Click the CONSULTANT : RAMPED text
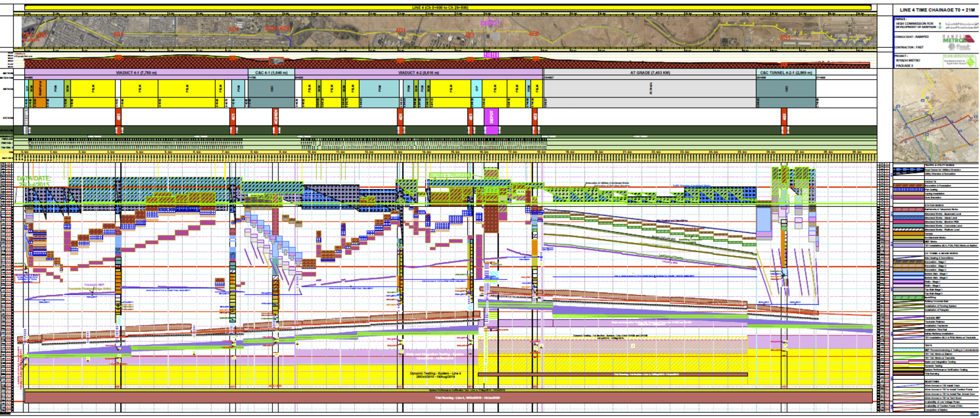Viewport: 980px width, 418px height. [912, 37]
